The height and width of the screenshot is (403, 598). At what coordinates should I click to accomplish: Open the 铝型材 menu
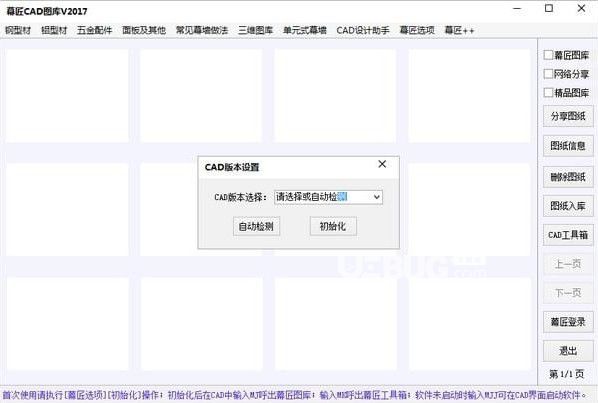54,30
